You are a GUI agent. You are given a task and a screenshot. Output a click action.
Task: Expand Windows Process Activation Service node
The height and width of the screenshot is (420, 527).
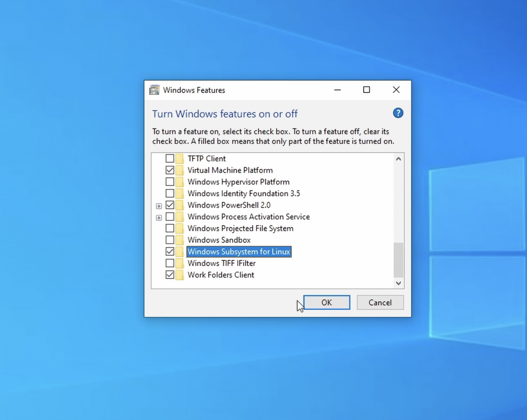click(159, 218)
